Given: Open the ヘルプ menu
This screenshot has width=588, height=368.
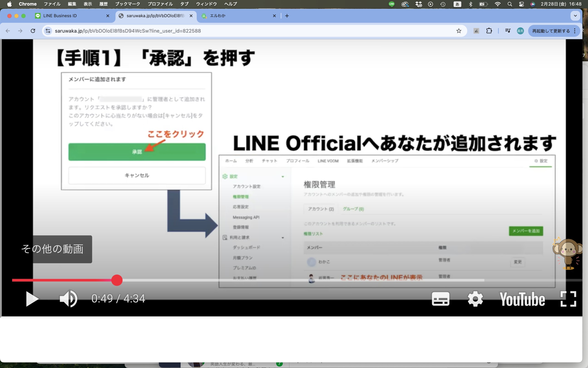Looking at the screenshot, I should 230,4.
